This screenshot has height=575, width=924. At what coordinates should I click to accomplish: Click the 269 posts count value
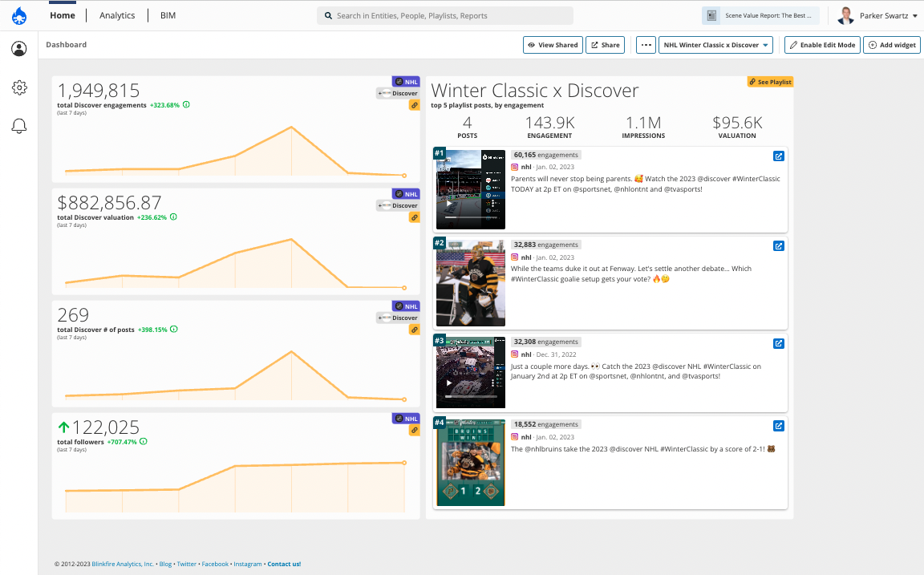pyautogui.click(x=73, y=315)
